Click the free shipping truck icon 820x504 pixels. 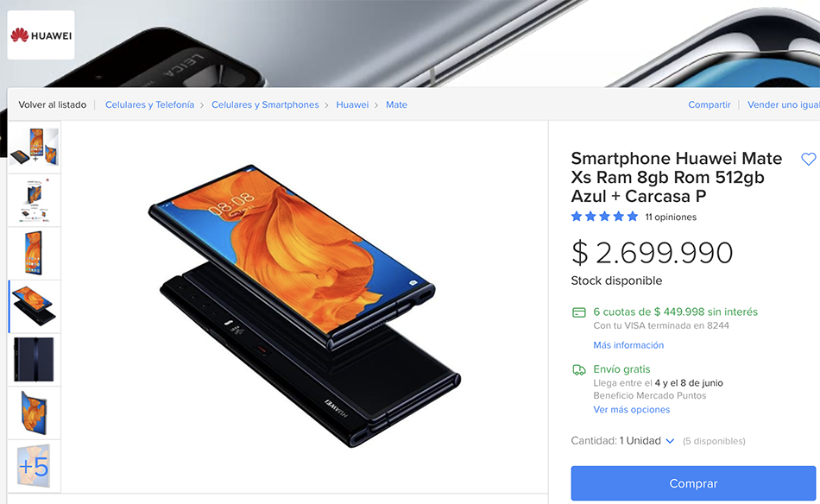click(579, 370)
